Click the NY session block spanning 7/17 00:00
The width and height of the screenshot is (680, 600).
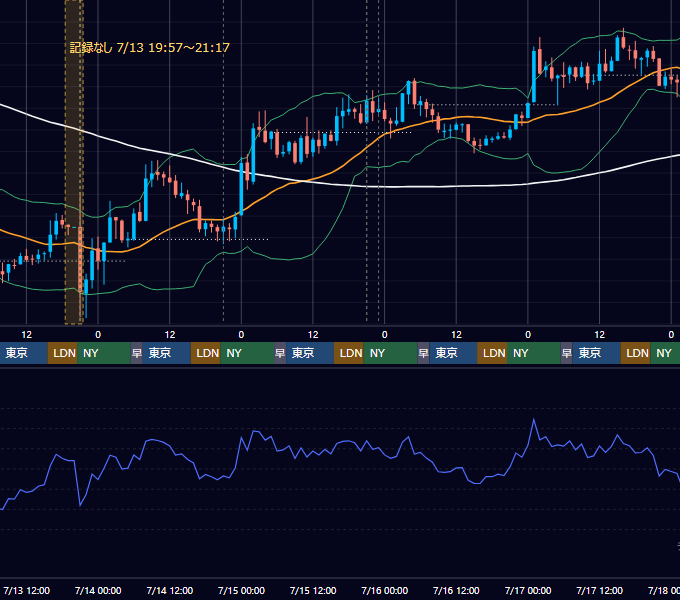point(534,353)
